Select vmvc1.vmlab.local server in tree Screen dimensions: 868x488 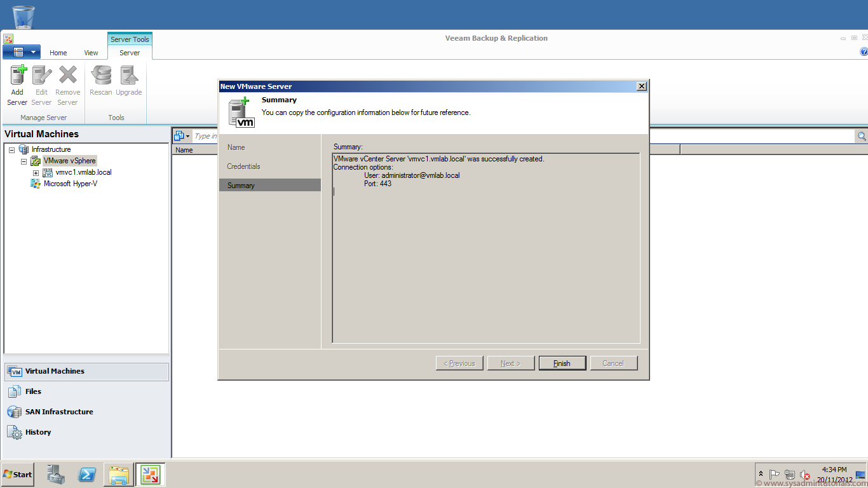point(83,172)
